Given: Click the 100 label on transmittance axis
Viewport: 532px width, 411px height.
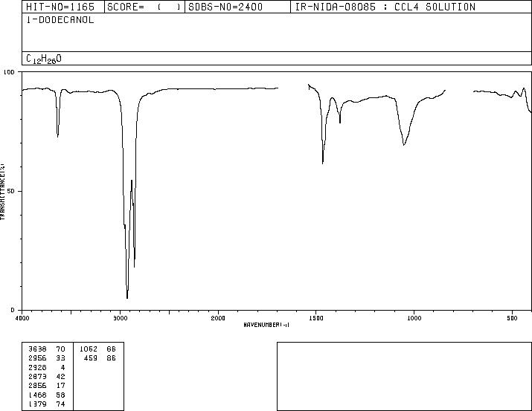Looking at the screenshot, I should 9,72.
